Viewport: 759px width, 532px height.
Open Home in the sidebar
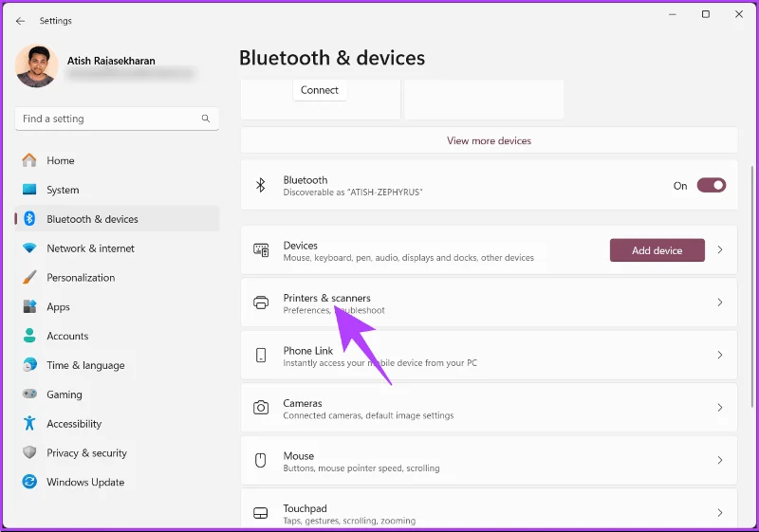pyautogui.click(x=117, y=160)
